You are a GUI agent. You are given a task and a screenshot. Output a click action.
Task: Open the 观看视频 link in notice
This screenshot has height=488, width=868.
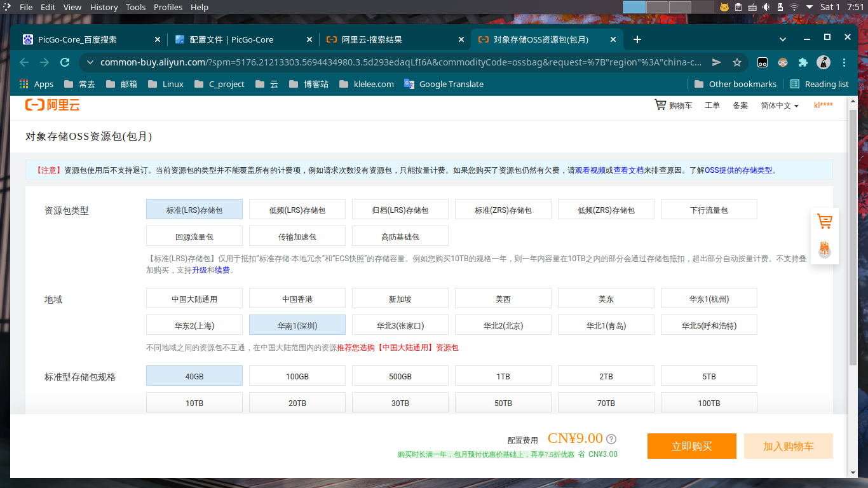[590, 170]
